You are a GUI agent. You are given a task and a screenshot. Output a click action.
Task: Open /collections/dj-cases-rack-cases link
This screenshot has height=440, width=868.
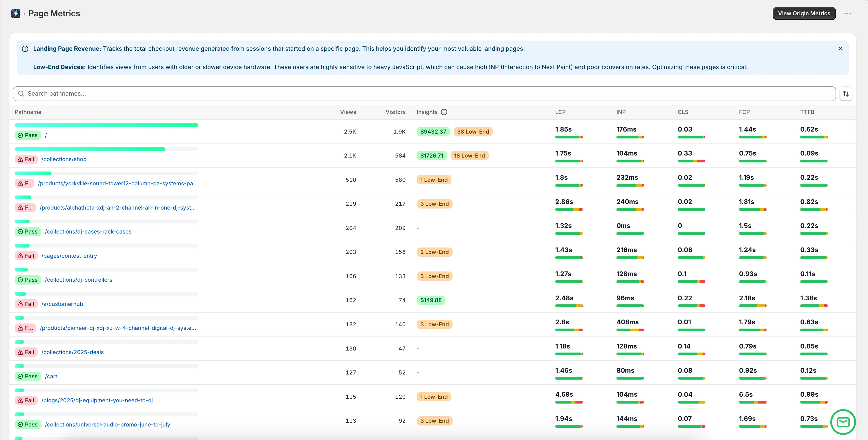[x=88, y=232]
